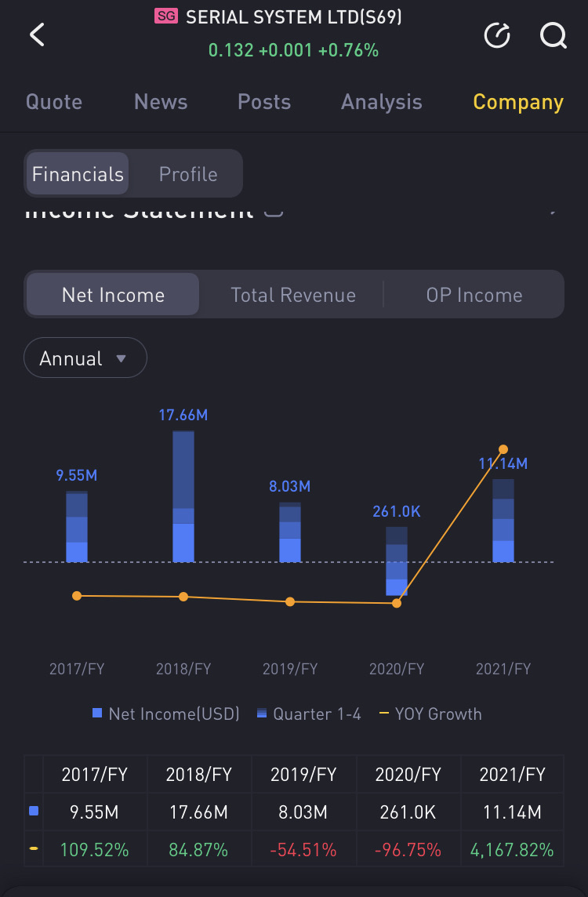Tap the 2017/FY bar labeled 9.55M
Viewport: 588px width, 897px height.
click(x=77, y=526)
